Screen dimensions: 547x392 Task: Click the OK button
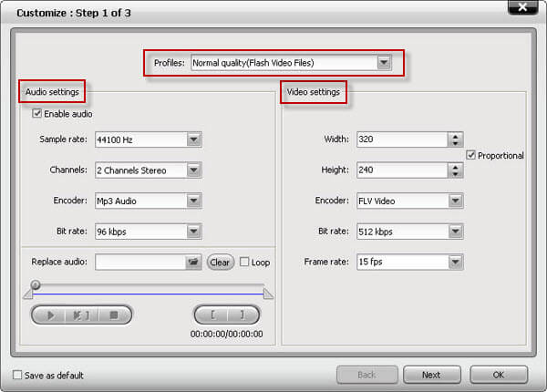pyautogui.click(x=499, y=375)
